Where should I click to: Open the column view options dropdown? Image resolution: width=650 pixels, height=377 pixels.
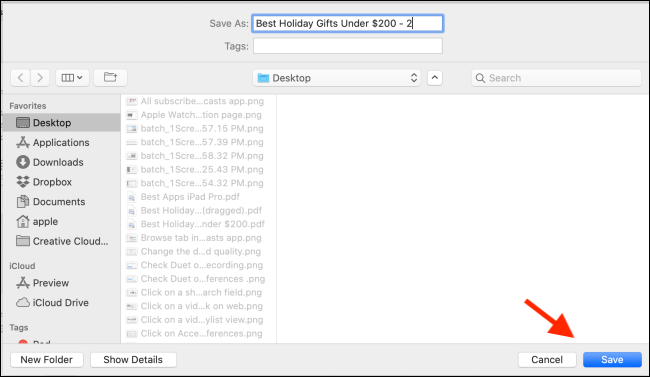(x=72, y=78)
